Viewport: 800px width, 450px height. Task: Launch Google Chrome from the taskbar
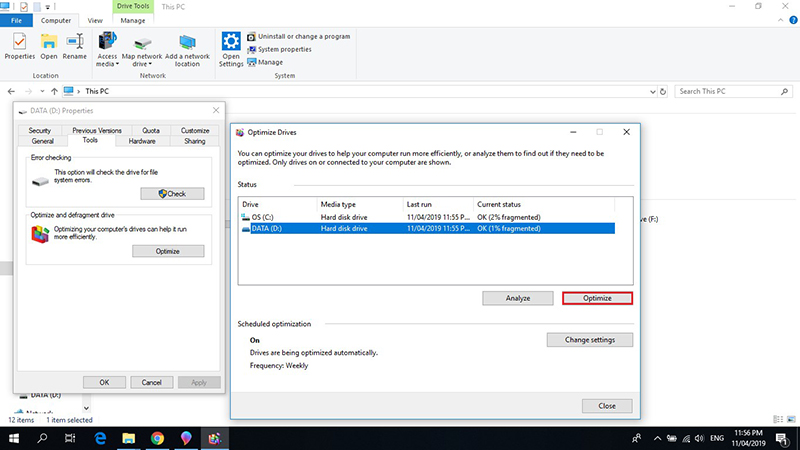click(157, 438)
